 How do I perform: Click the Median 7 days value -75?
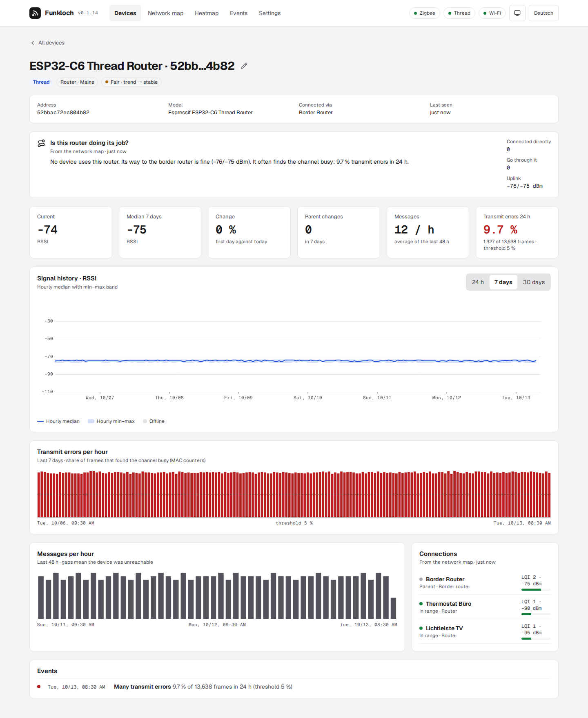point(136,230)
